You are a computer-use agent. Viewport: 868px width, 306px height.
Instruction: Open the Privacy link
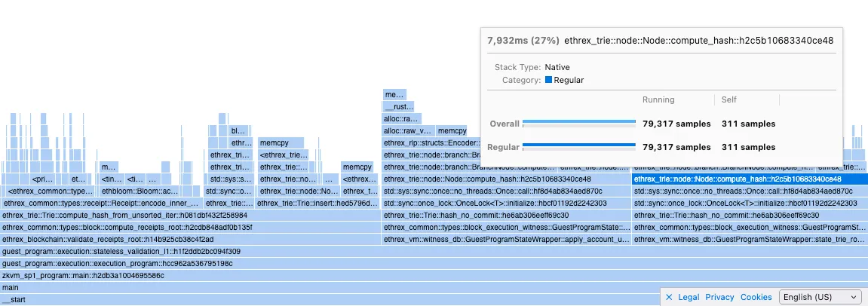[x=719, y=297]
